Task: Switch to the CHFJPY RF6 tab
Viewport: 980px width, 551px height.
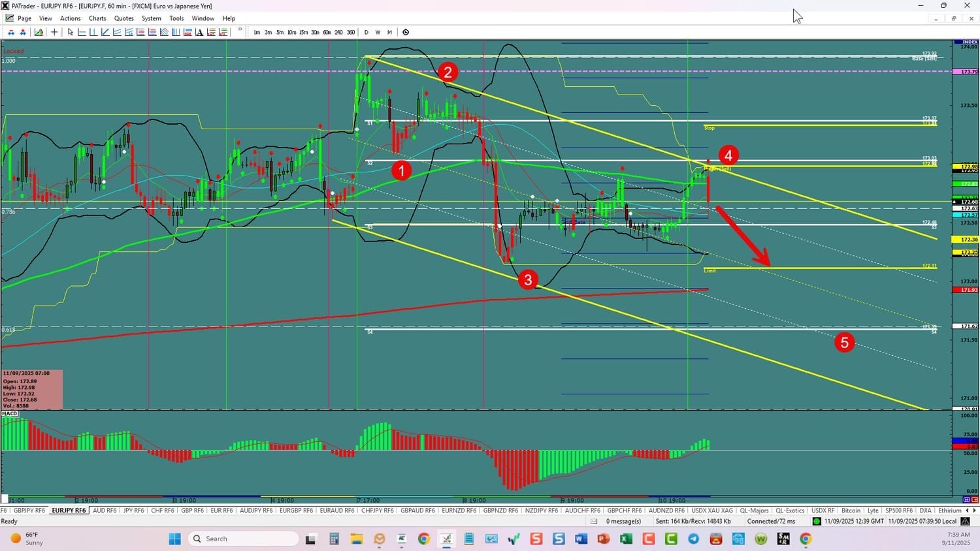Action: pos(378,511)
